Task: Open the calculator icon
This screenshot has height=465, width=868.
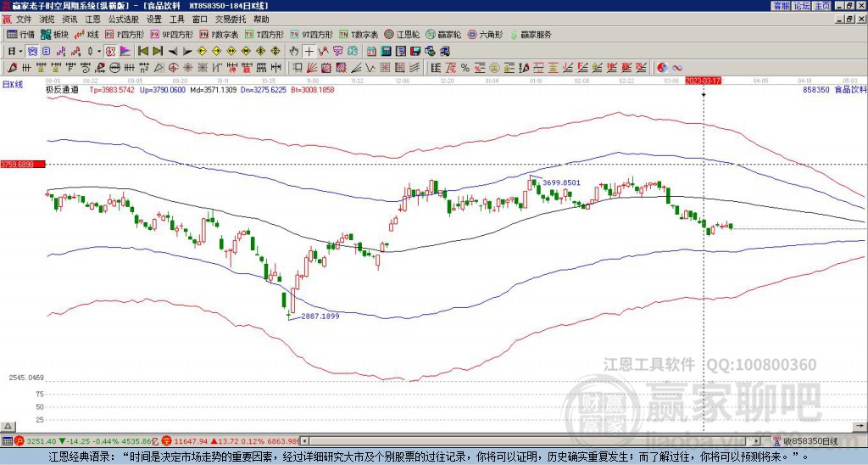Action: tap(386, 52)
